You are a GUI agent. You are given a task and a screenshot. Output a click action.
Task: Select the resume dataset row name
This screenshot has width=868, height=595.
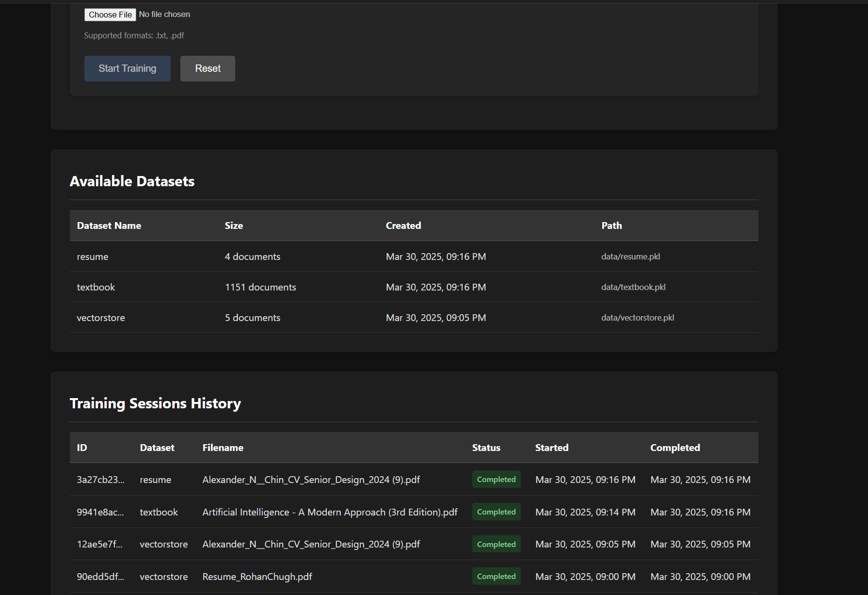coord(93,257)
